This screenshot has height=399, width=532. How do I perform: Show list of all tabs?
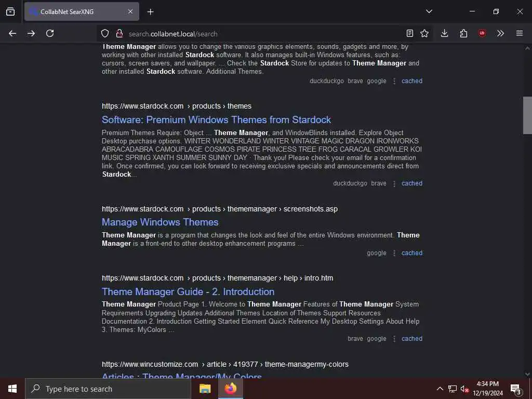coord(429,11)
